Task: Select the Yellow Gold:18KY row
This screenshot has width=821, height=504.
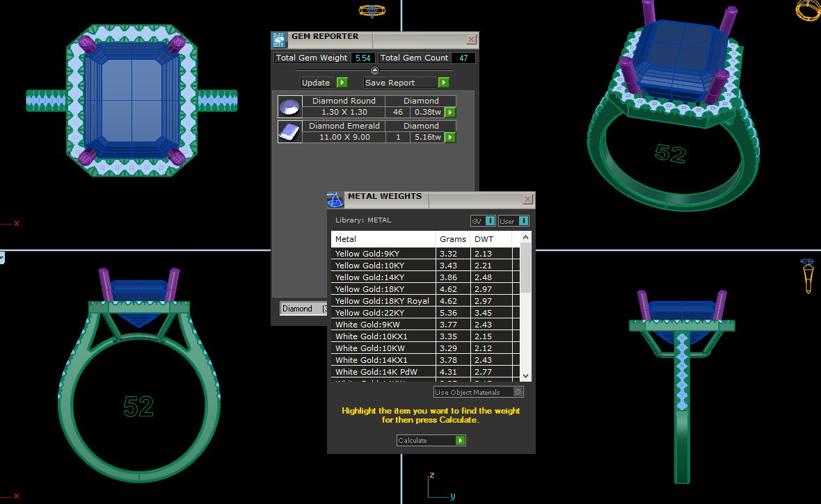Action: click(x=383, y=289)
